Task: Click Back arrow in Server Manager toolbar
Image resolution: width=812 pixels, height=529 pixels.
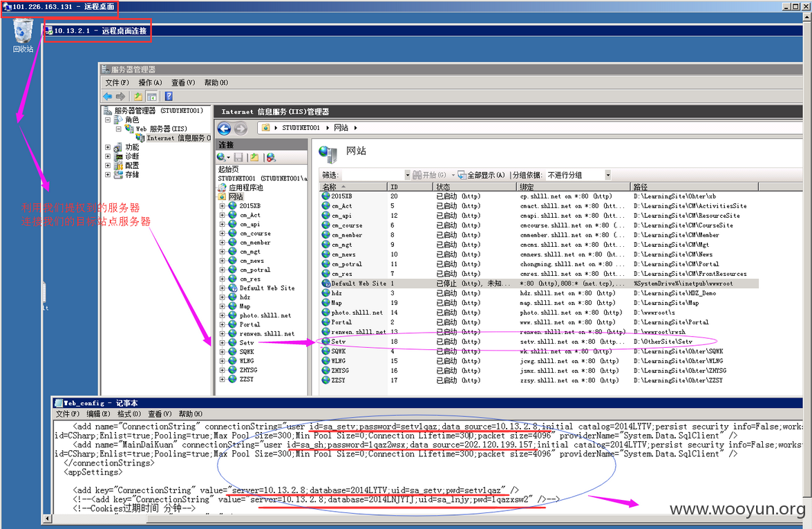Action: (x=108, y=96)
